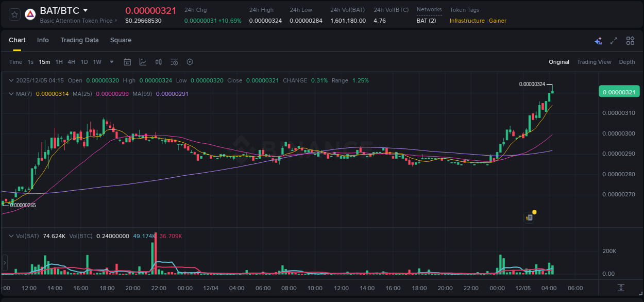Open the BAT/BTC pair selector dropdown

[x=86, y=10]
